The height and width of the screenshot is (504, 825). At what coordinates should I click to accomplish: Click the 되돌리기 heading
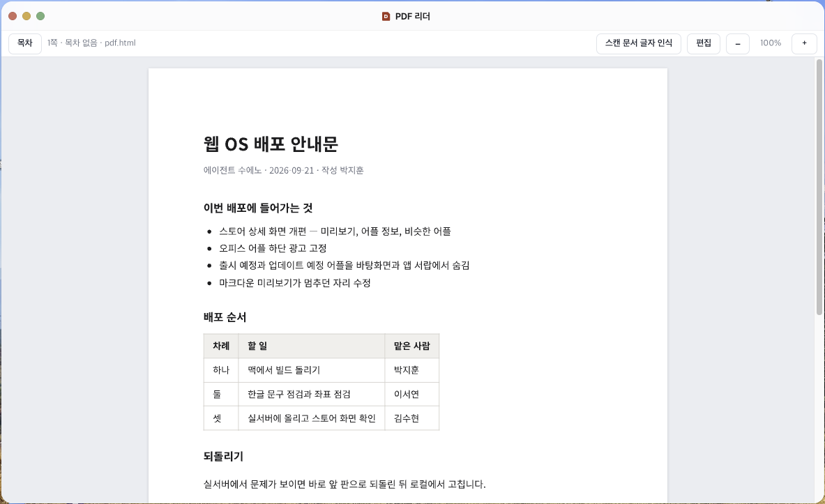coord(223,457)
